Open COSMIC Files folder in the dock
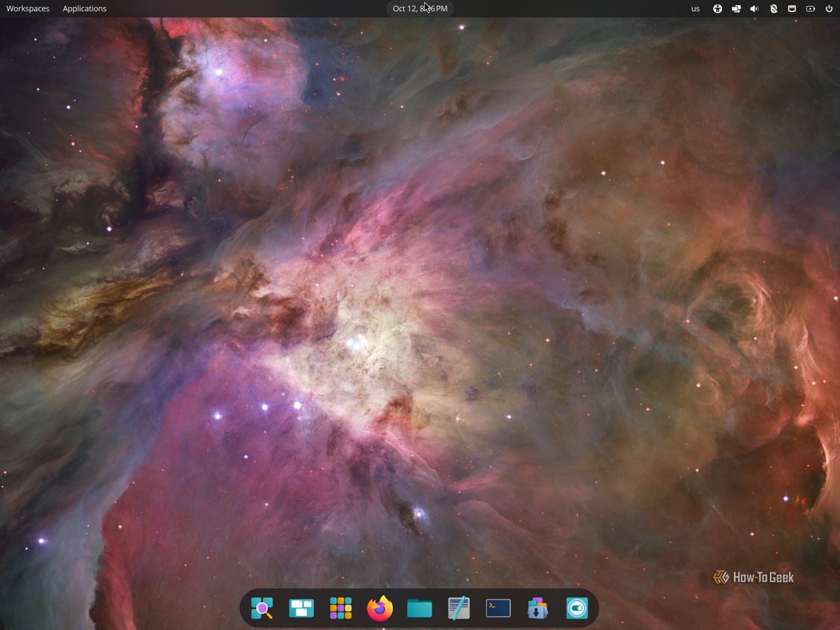This screenshot has width=840, height=630. (x=420, y=608)
